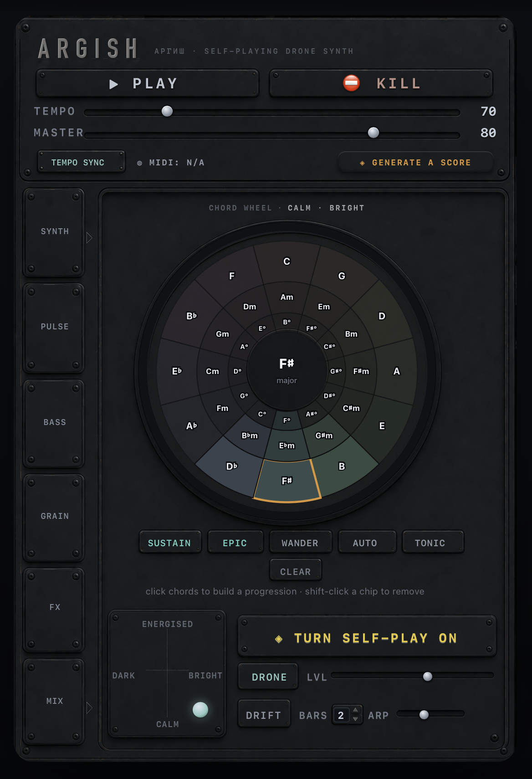Image resolution: width=532 pixels, height=779 pixels.
Task: Adjust the LVL slider handle
Action: pyautogui.click(x=428, y=676)
